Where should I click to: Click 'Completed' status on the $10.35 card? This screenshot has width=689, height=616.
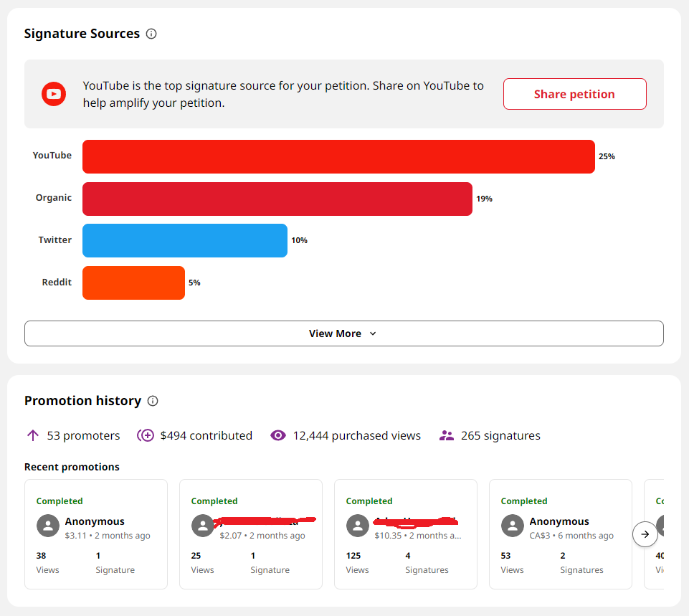[369, 501]
